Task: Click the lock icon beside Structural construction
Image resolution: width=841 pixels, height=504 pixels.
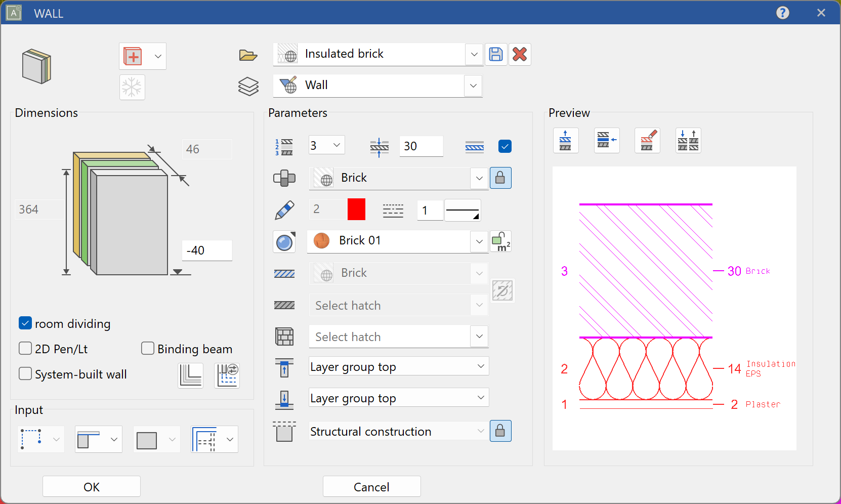Action: (x=500, y=431)
